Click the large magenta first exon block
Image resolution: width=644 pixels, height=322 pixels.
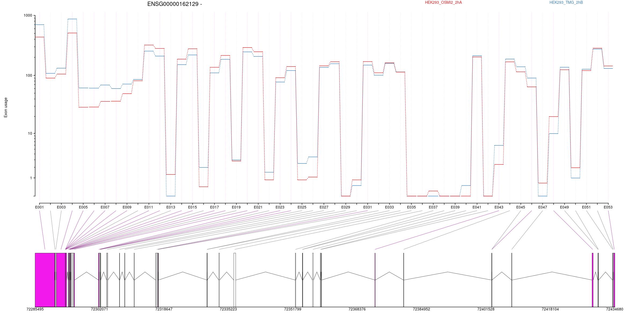point(45,280)
